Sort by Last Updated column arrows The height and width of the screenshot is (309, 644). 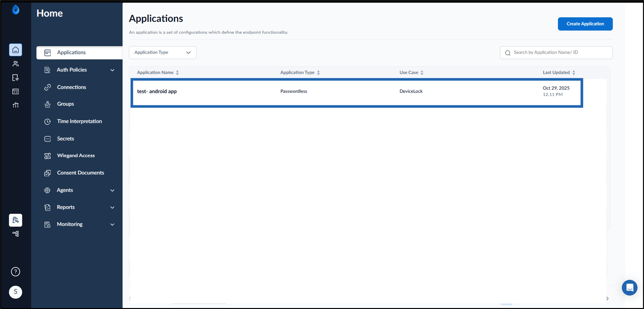tap(574, 73)
